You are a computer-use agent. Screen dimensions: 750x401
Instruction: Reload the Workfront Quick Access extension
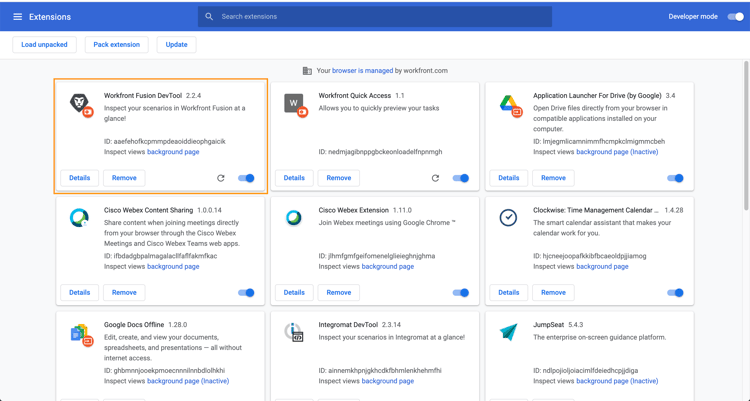(435, 178)
